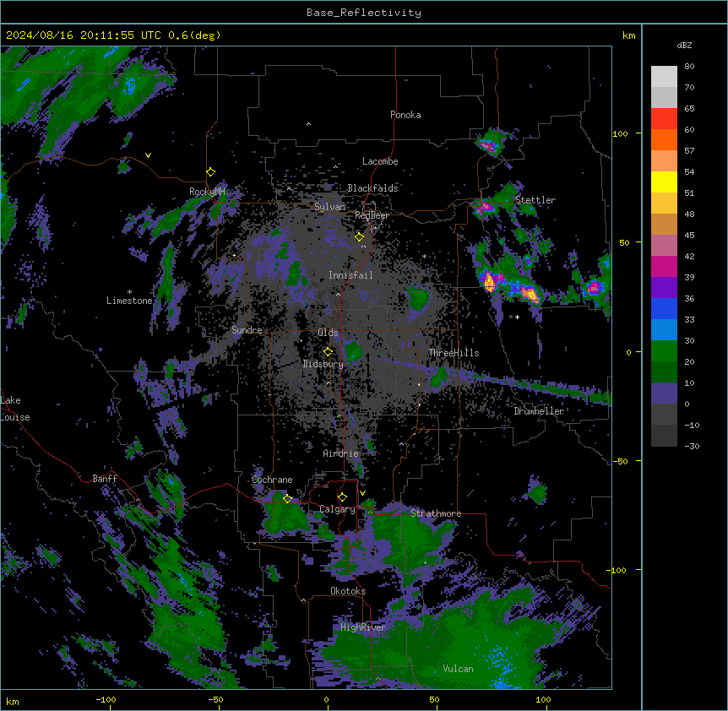Click the asterisk marker above Limestone
Viewport: 728px width, 711px height.
(129, 292)
